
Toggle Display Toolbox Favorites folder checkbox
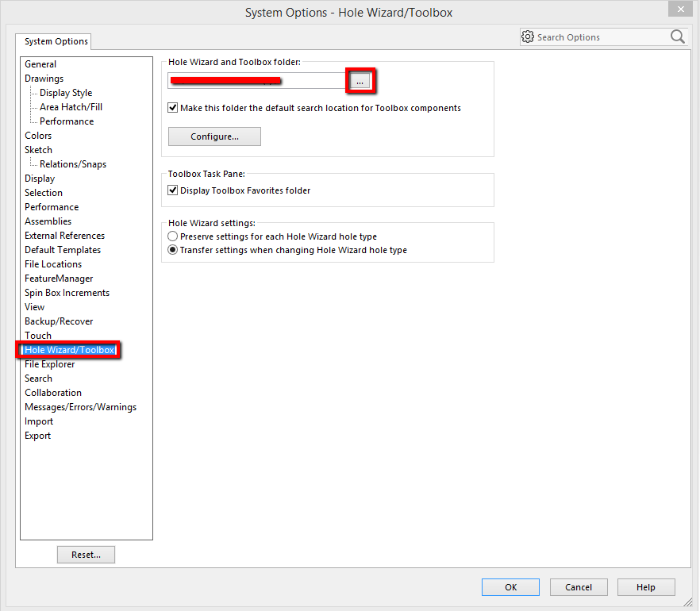(173, 190)
